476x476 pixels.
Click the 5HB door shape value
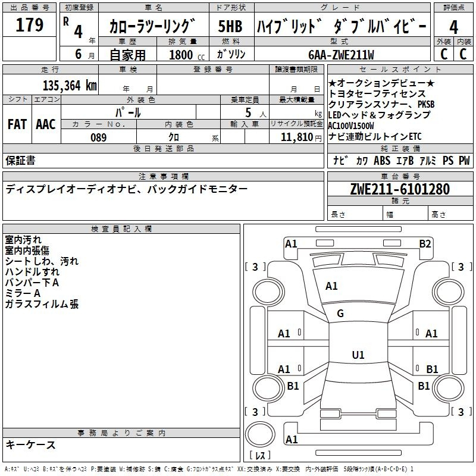[x=230, y=26]
